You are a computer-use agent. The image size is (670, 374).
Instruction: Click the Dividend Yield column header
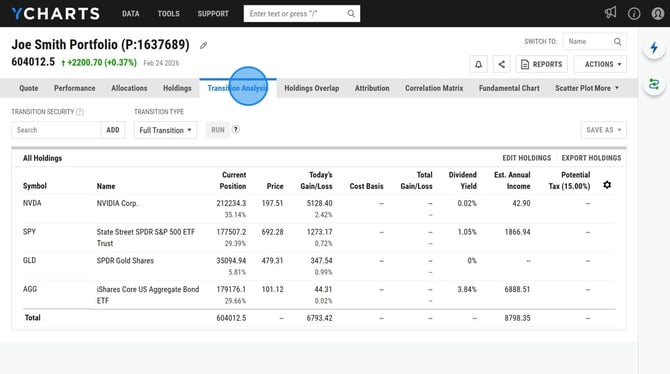pyautogui.click(x=462, y=180)
